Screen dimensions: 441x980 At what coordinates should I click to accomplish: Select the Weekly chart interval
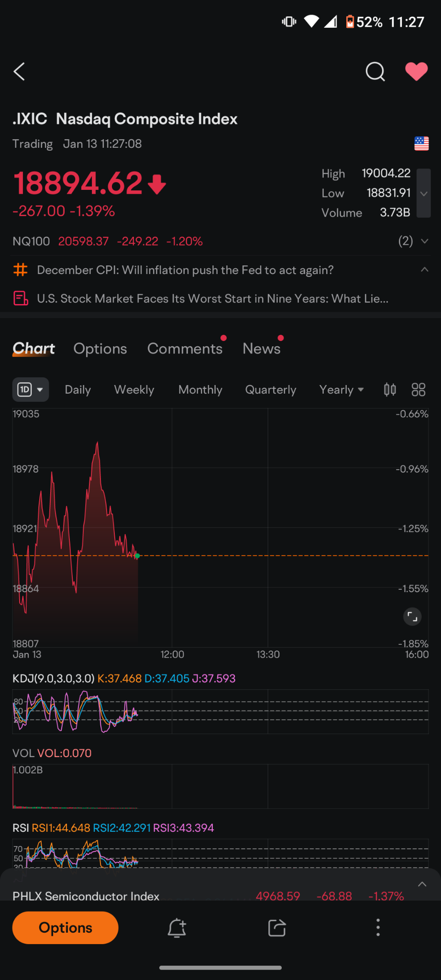[134, 390]
